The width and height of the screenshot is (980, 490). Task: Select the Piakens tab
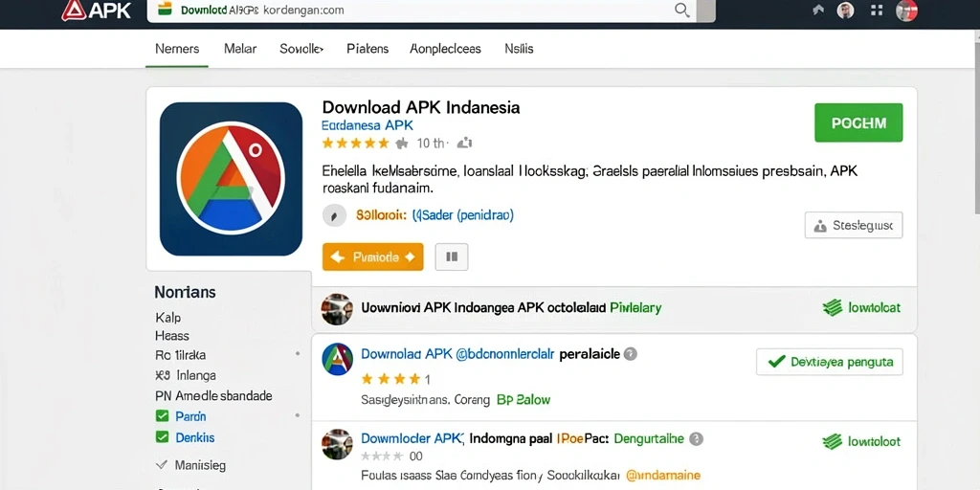(367, 49)
